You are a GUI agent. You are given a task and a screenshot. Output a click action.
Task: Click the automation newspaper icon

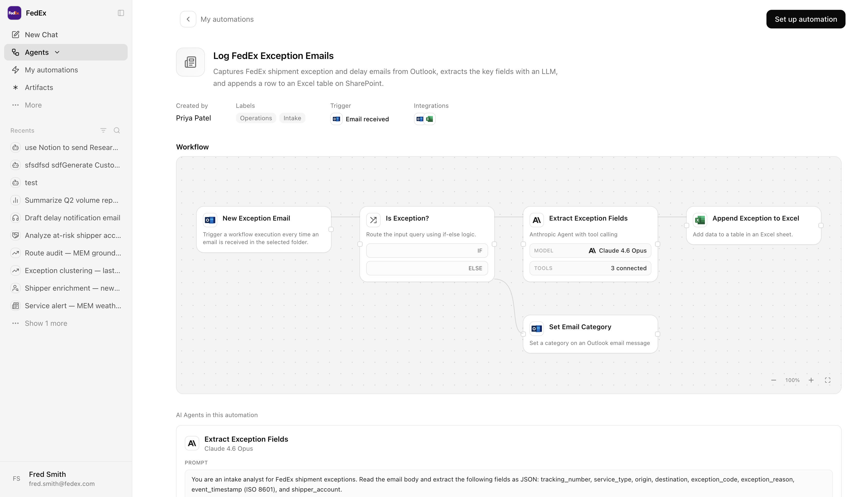tap(190, 62)
